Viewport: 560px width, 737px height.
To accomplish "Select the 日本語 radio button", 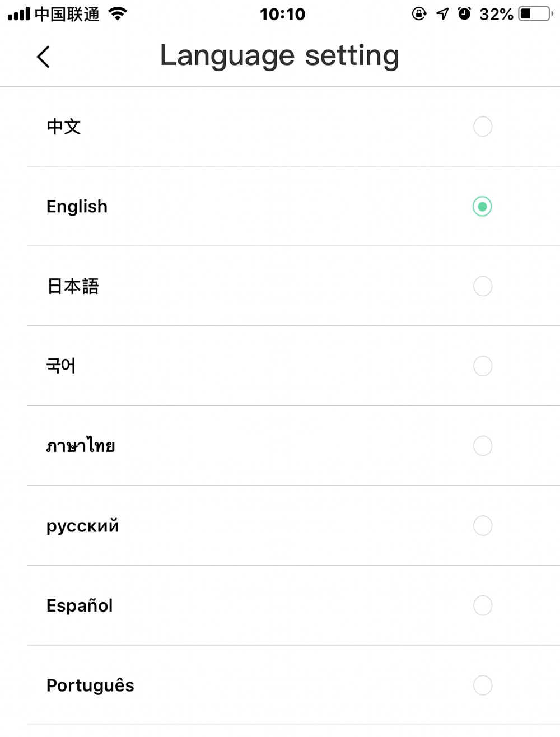I will coord(483,286).
